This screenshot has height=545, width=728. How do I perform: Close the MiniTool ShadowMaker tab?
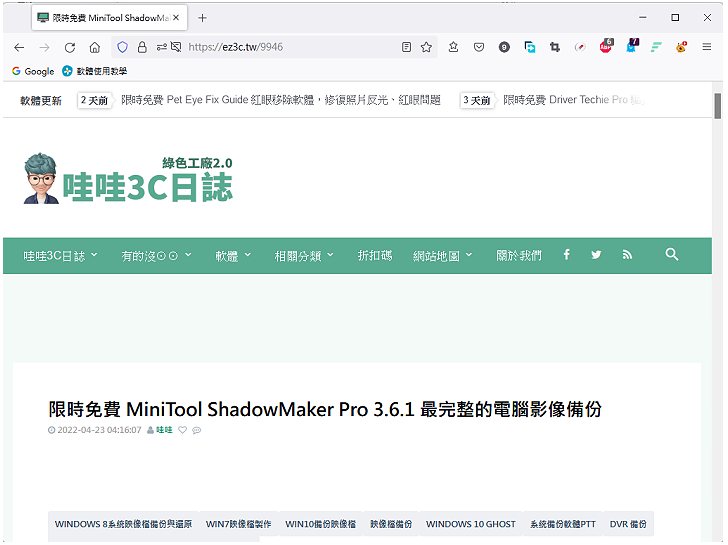click(176, 18)
